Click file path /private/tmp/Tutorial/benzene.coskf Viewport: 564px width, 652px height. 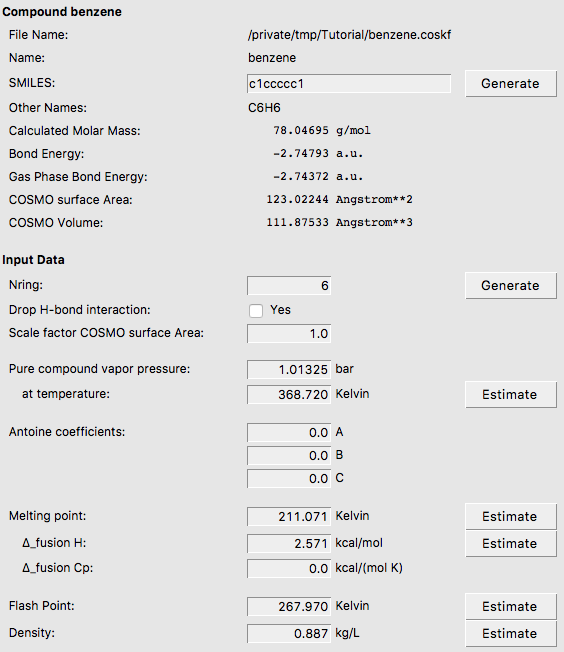tap(349, 35)
